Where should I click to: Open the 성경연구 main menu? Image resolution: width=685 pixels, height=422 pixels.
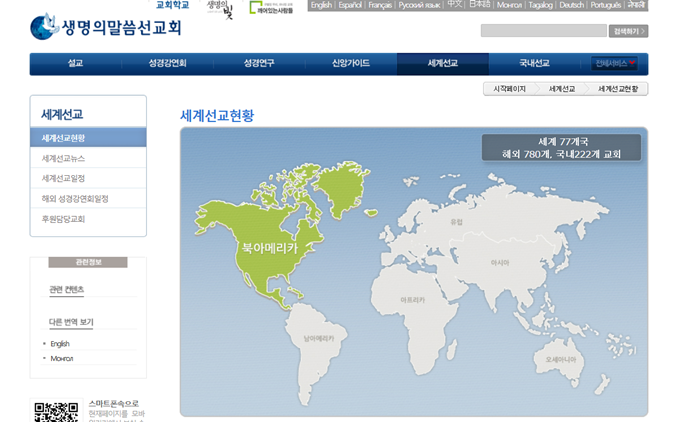(259, 63)
